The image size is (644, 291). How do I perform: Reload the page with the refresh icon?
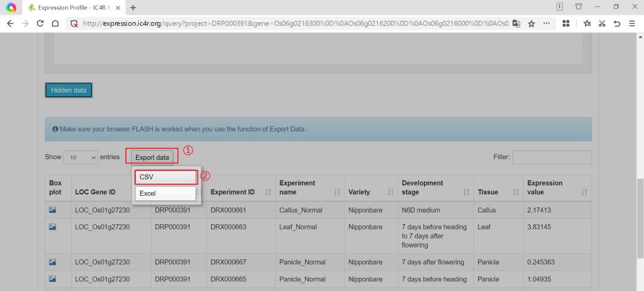coord(40,23)
